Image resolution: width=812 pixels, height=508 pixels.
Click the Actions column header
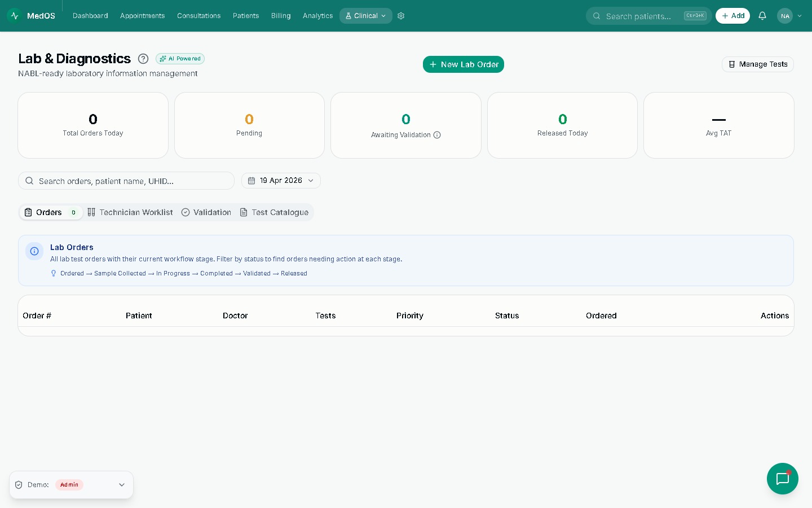point(775,316)
